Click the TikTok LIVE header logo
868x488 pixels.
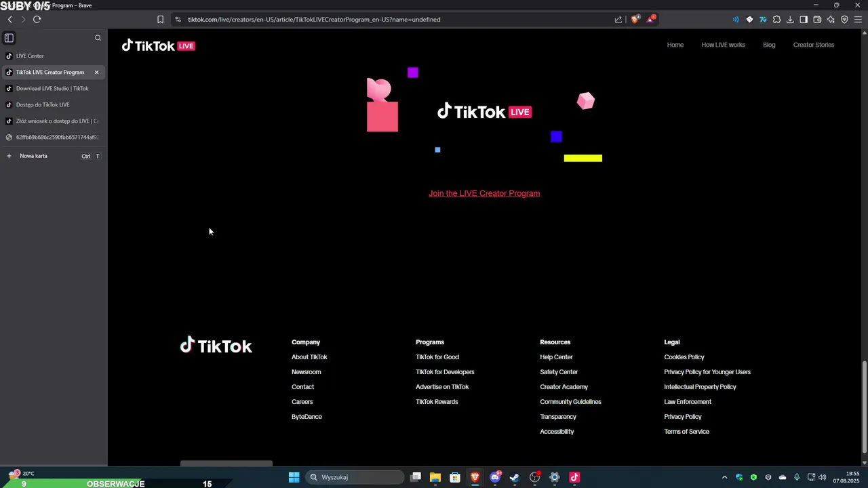click(x=159, y=45)
